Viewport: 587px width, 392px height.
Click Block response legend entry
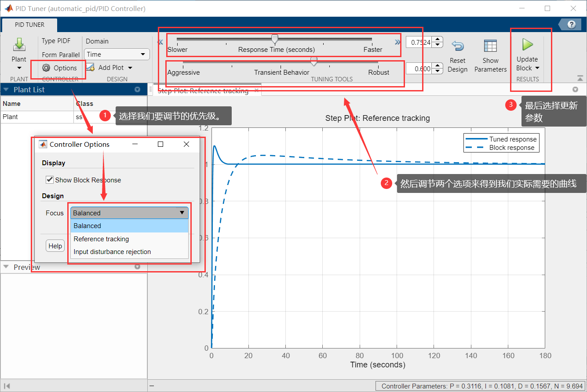(501, 148)
